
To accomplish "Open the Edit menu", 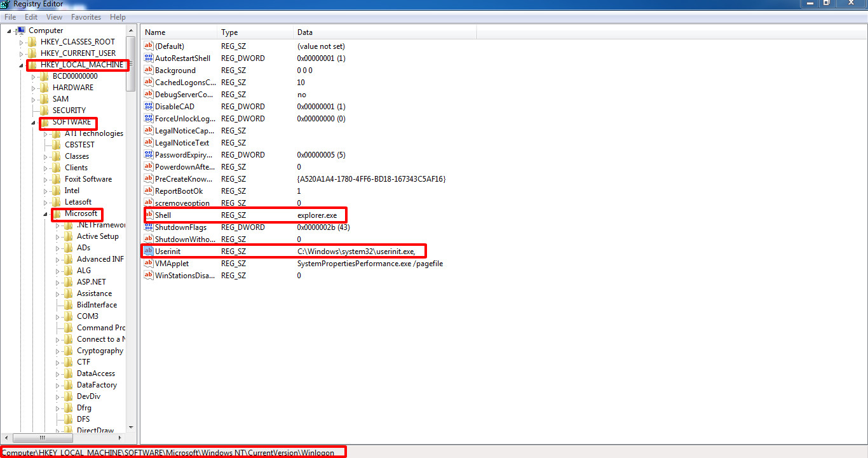I will tap(31, 17).
